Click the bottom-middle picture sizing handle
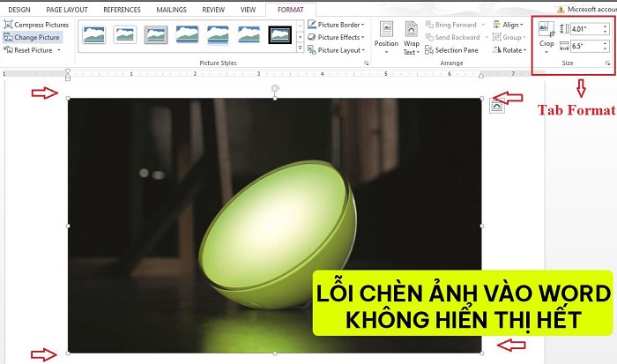Screen dimensions: 617x364 pyautogui.click(x=275, y=353)
